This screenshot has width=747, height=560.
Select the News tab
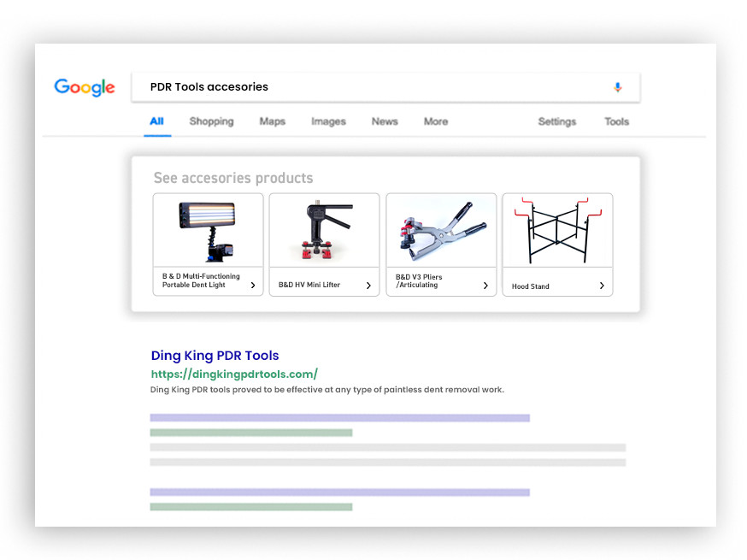click(385, 121)
